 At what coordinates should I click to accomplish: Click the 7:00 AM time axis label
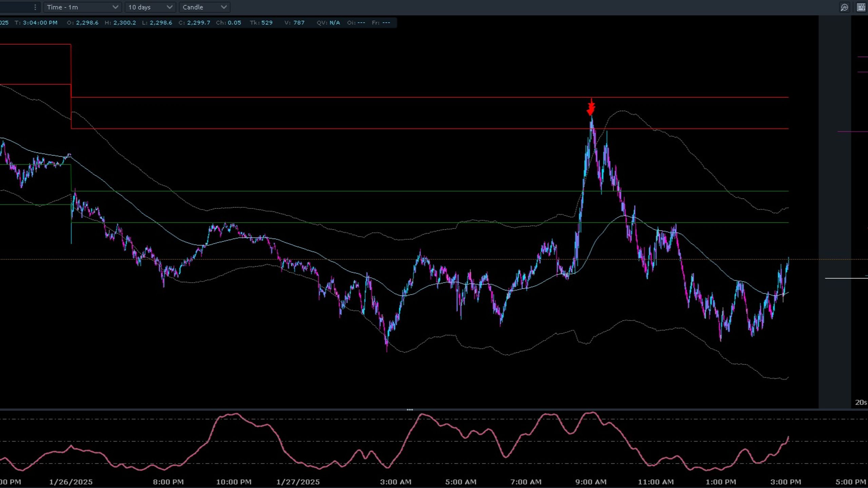[x=526, y=482]
